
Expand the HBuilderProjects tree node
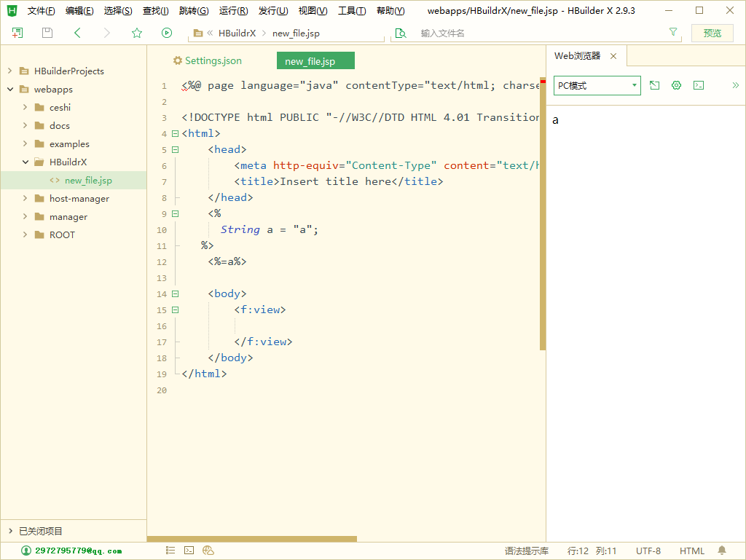(x=10, y=71)
